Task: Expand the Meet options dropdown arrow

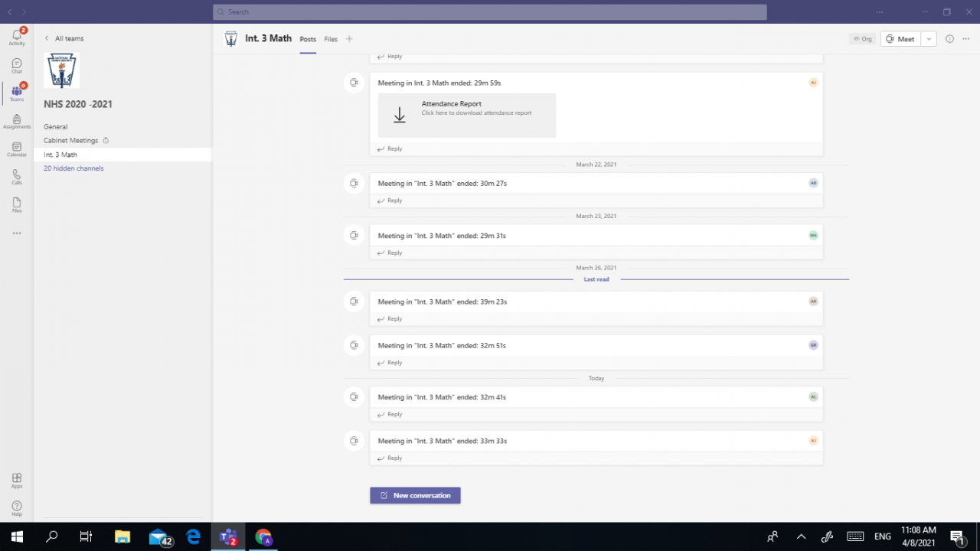Action: click(x=929, y=39)
